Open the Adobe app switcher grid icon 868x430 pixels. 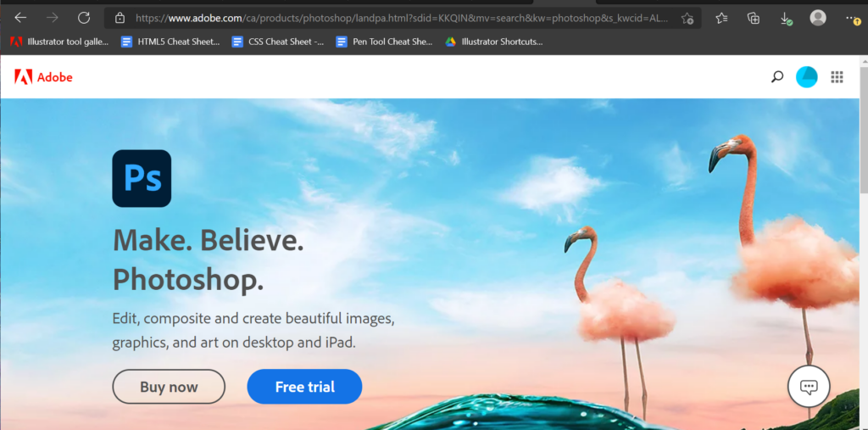pyautogui.click(x=837, y=77)
